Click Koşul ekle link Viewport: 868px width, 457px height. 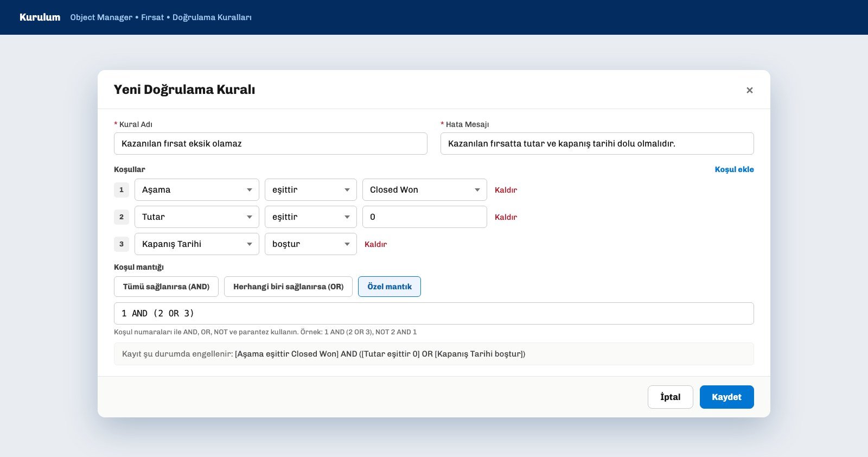point(734,169)
